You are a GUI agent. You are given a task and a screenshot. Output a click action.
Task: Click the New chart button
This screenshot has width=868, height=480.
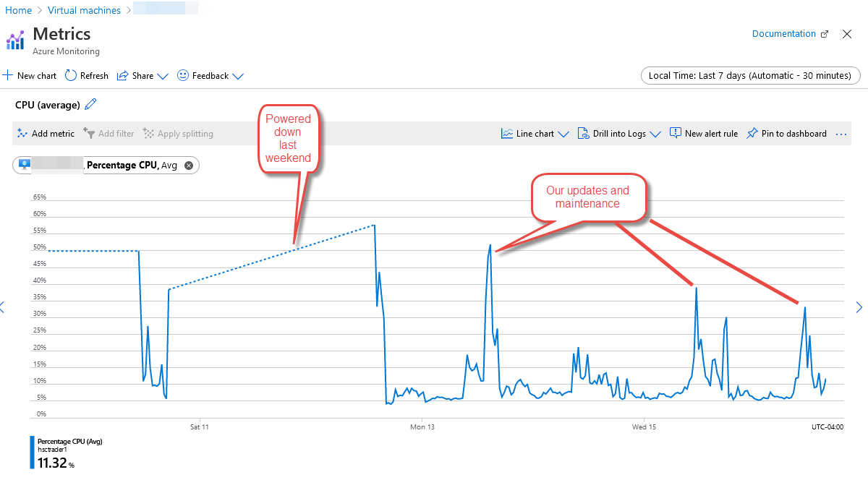point(30,76)
